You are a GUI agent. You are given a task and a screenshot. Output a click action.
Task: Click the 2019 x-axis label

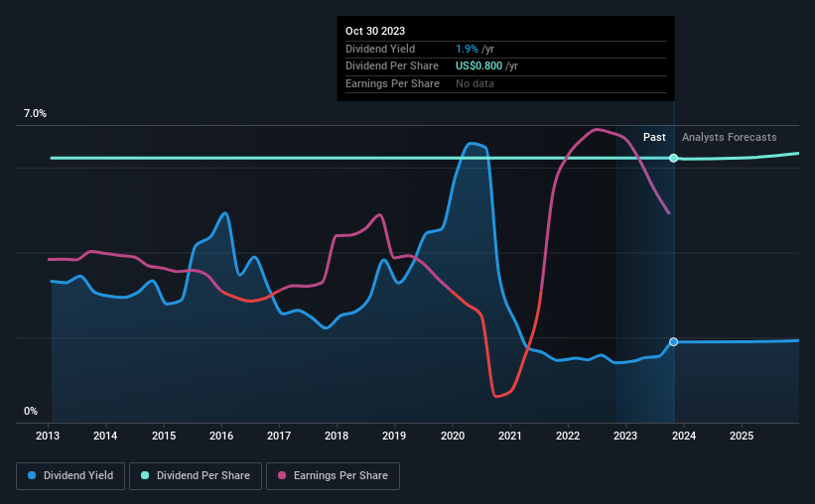394,436
